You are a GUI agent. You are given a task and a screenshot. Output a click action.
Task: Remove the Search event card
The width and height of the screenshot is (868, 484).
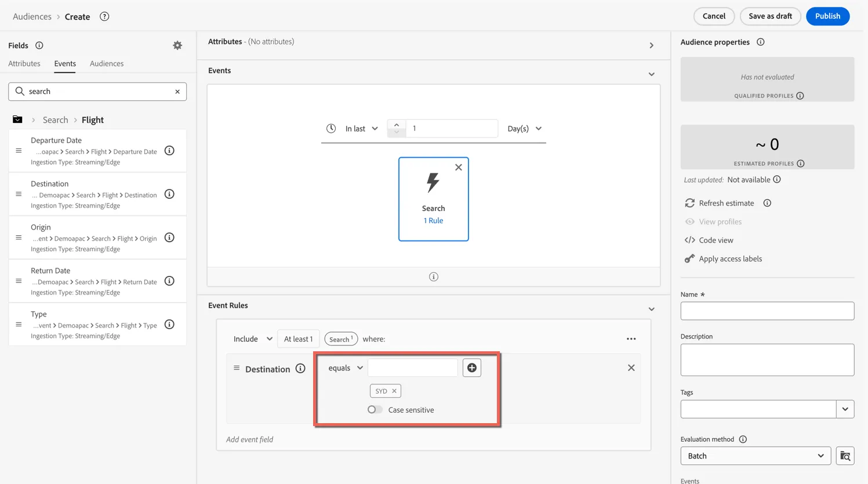point(459,168)
